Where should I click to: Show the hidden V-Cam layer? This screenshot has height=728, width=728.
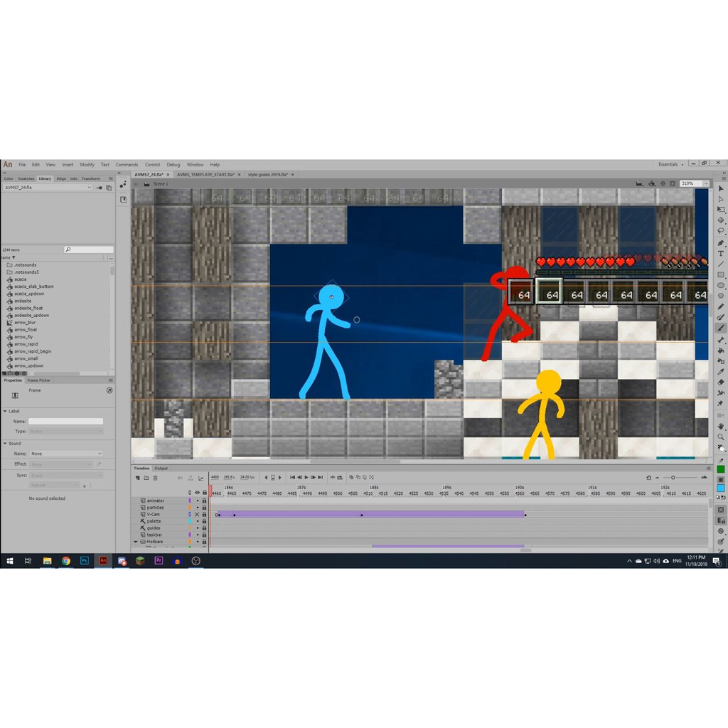pyautogui.click(x=197, y=514)
